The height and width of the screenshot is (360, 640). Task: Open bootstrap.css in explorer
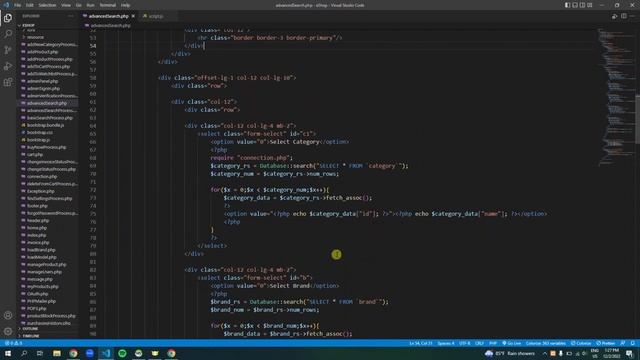(40, 133)
